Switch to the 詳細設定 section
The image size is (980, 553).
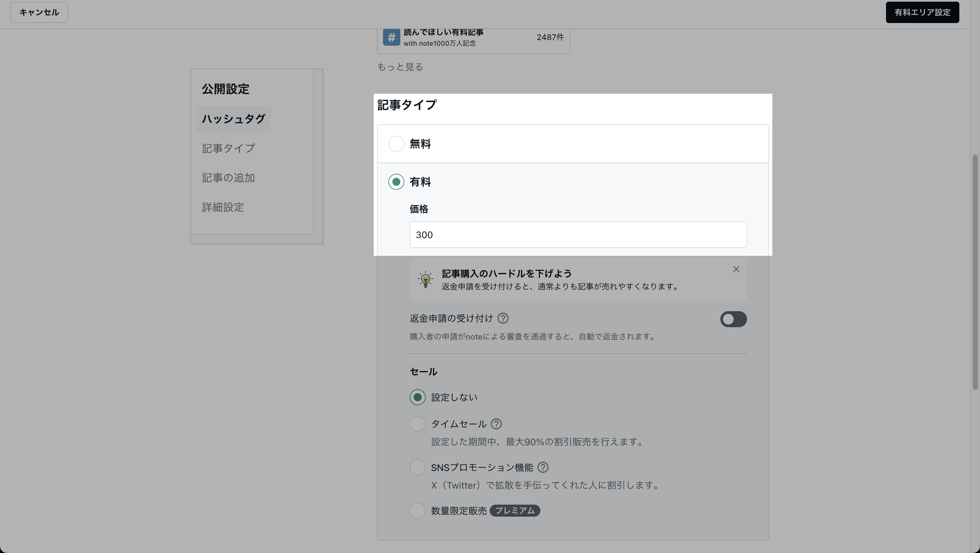point(223,207)
